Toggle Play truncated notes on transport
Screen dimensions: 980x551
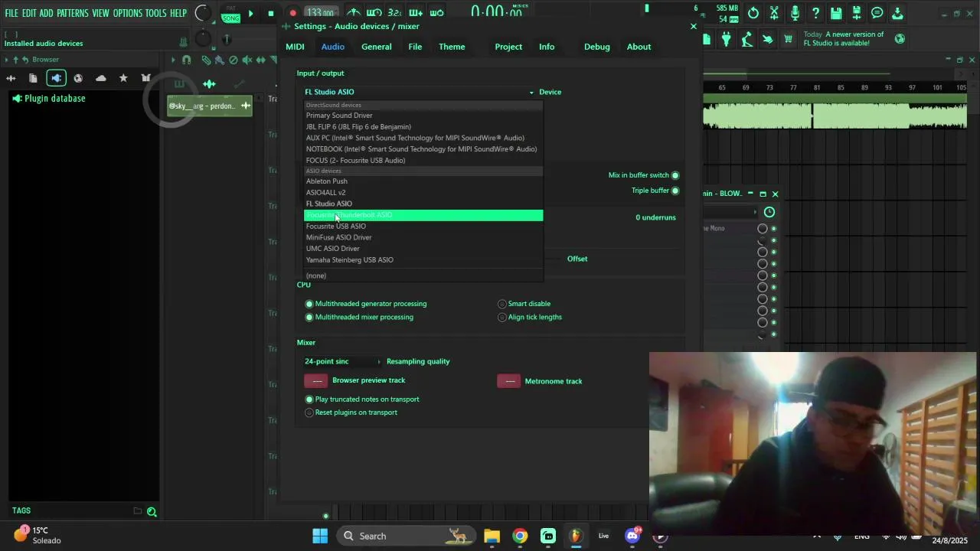(x=309, y=399)
